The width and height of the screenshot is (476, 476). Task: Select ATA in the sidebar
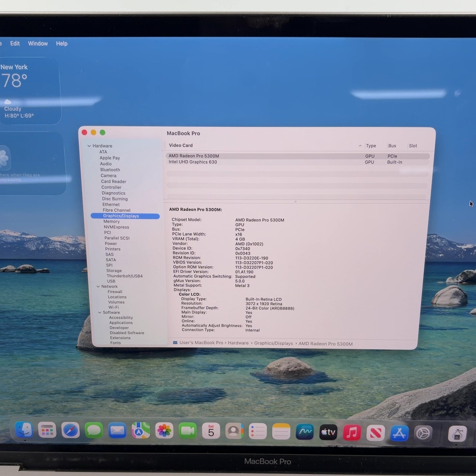(x=103, y=152)
